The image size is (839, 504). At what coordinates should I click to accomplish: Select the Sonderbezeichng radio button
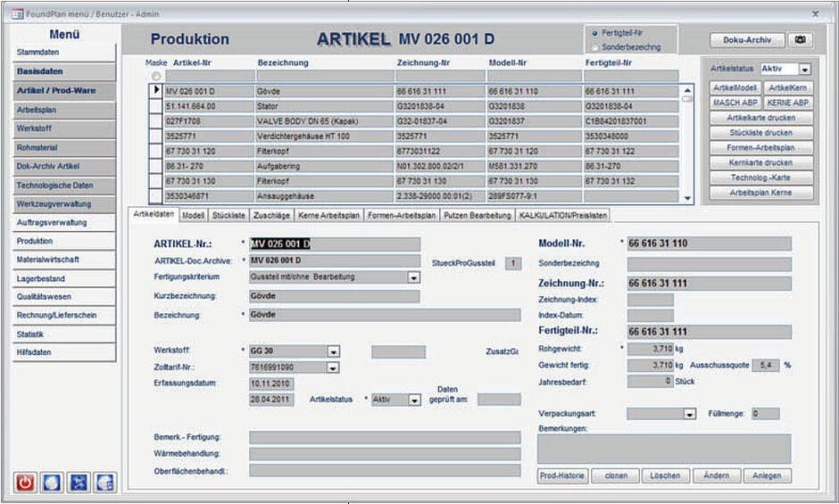pyautogui.click(x=594, y=46)
